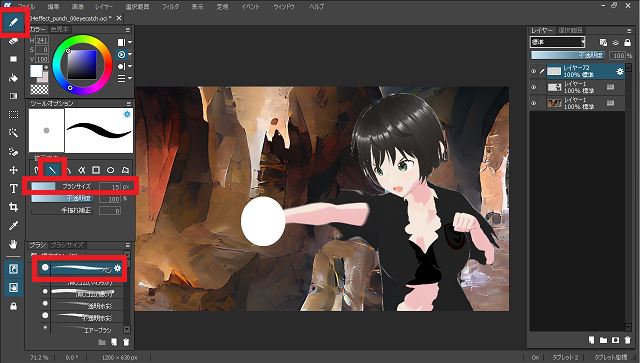Open settings gear for ペン brush
Viewport: 640px width, 363px height.
(x=118, y=268)
